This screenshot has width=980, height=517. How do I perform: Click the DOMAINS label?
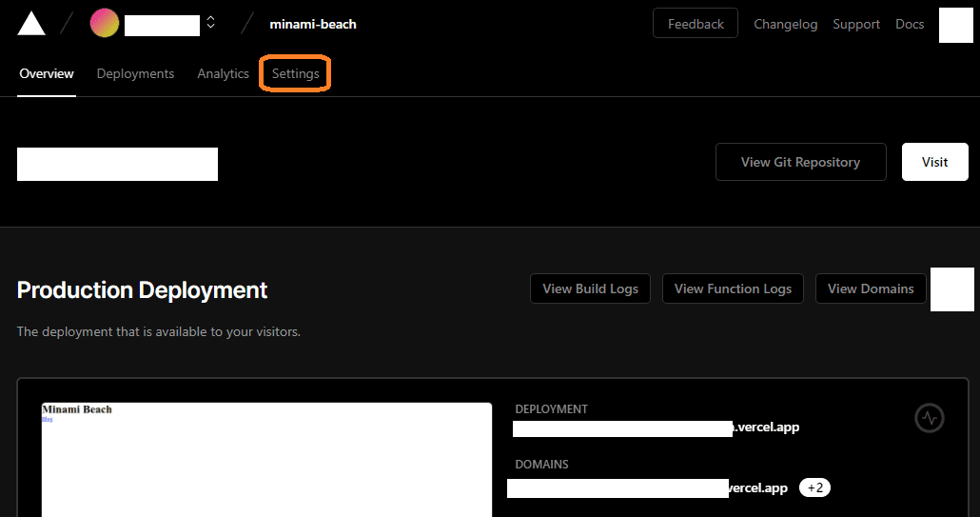[x=542, y=465]
